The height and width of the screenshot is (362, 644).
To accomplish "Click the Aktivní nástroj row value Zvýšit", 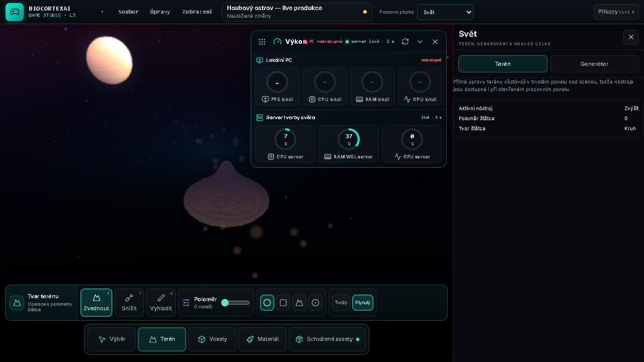I will tap(631, 109).
